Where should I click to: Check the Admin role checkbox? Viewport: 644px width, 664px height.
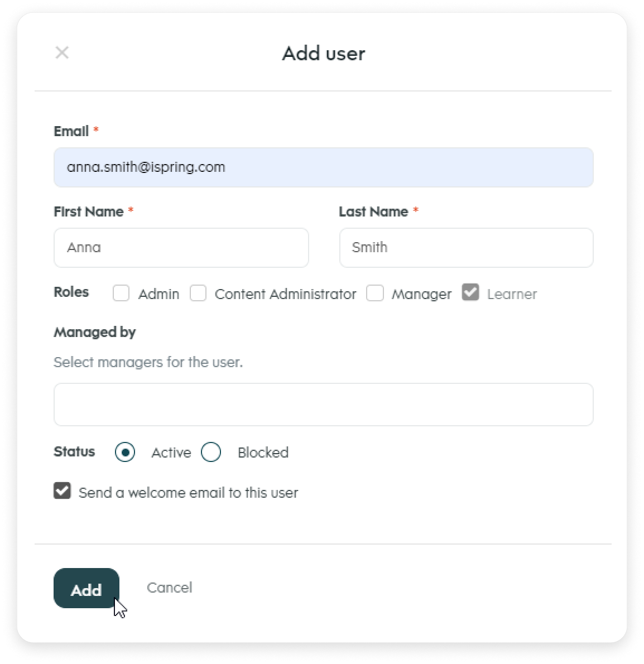(x=121, y=293)
